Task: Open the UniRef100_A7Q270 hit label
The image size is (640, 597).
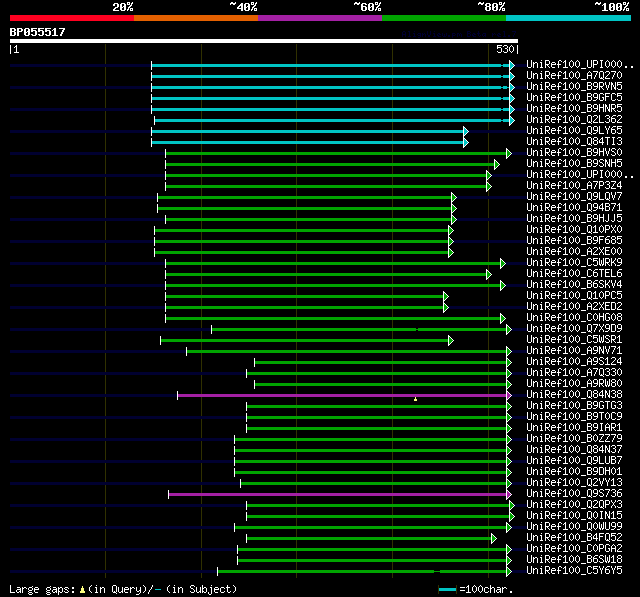Action: coord(574,75)
